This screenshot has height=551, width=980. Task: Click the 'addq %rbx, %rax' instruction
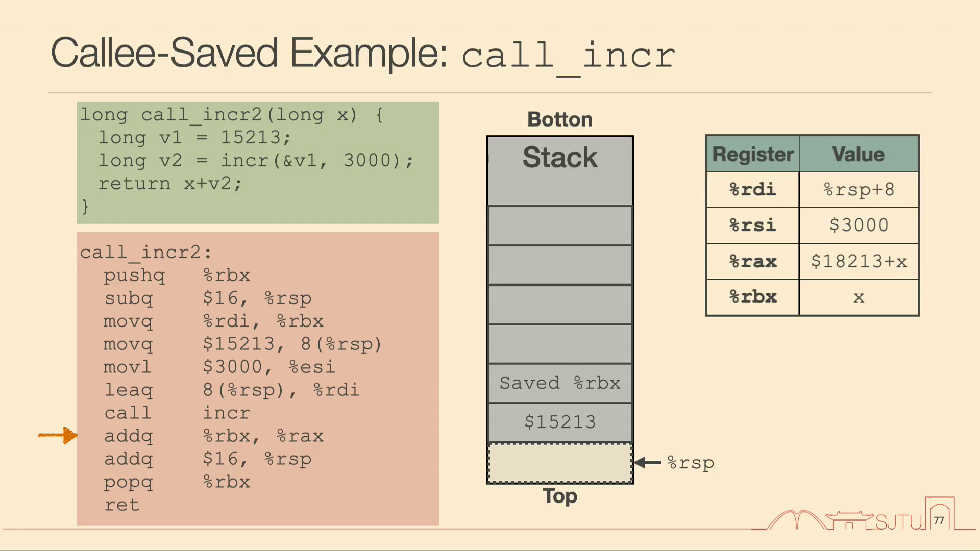[213, 436]
